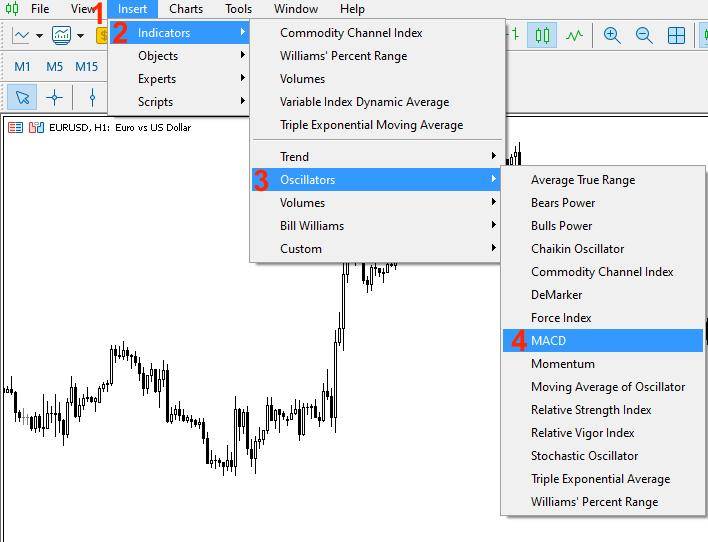Choose Triple Exponential Moving Average

click(x=377, y=125)
